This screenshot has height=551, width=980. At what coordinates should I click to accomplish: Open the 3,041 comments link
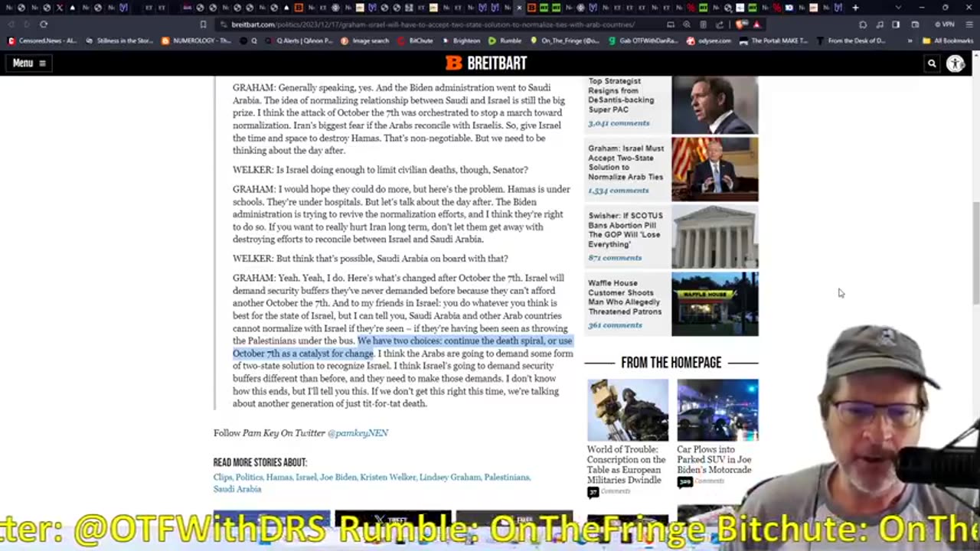point(619,123)
